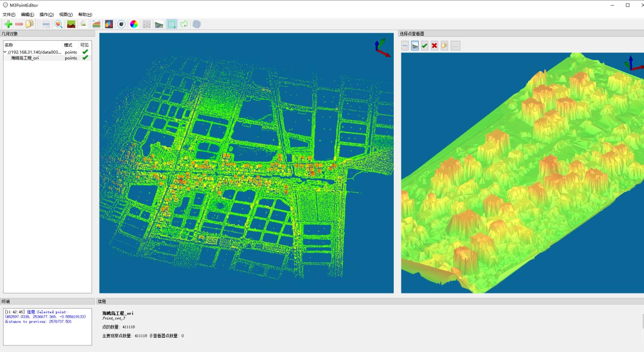
Task: Click the red X icon in selection viewer
Action: click(x=434, y=46)
